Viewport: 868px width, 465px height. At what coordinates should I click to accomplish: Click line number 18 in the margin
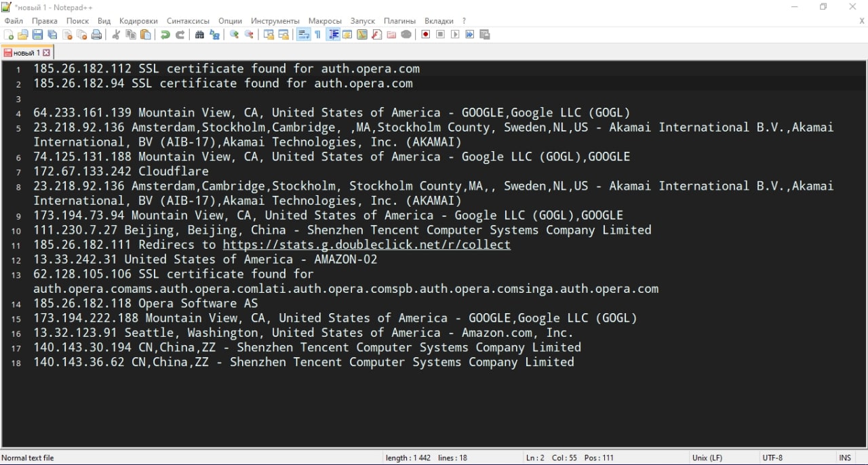[x=16, y=363]
